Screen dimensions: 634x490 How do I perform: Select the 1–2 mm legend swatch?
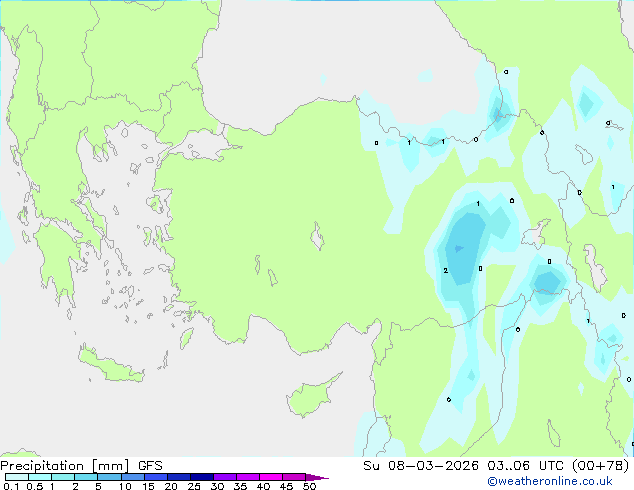coord(63,477)
